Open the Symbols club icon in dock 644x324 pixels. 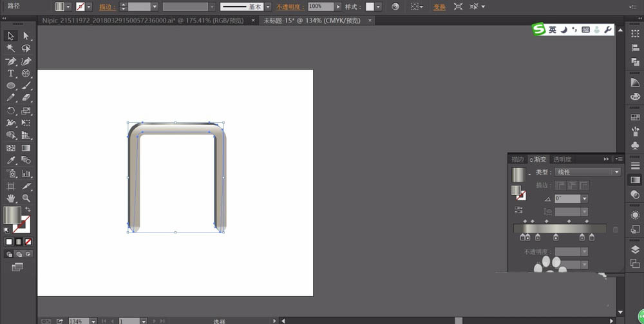(x=635, y=146)
